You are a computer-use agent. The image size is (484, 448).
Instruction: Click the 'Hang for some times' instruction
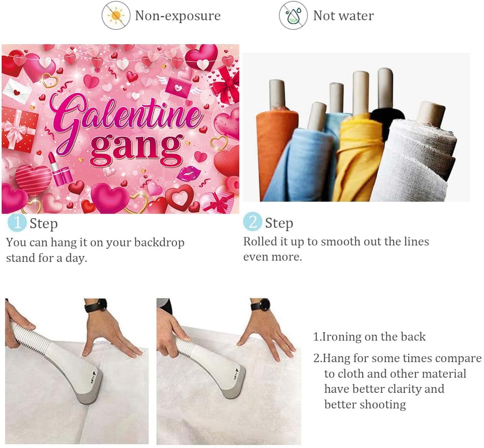click(x=398, y=381)
